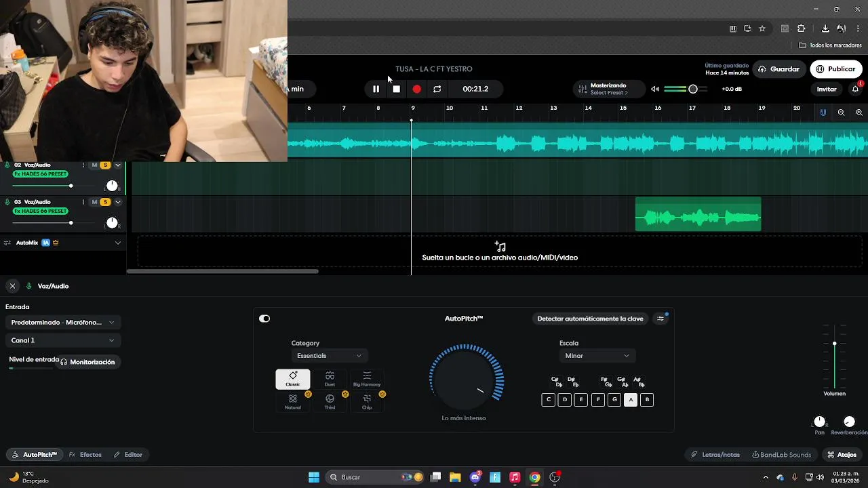Image resolution: width=868 pixels, height=488 pixels.
Task: Bookmark page with the star icon
Action: pyautogui.click(x=762, y=28)
